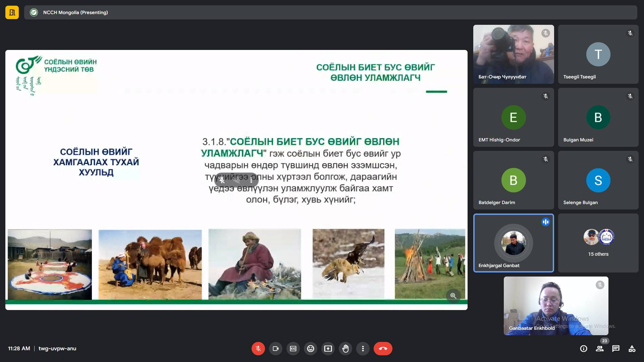644x362 pixels.
Task: Turn off the camera button
Action: (x=275, y=349)
